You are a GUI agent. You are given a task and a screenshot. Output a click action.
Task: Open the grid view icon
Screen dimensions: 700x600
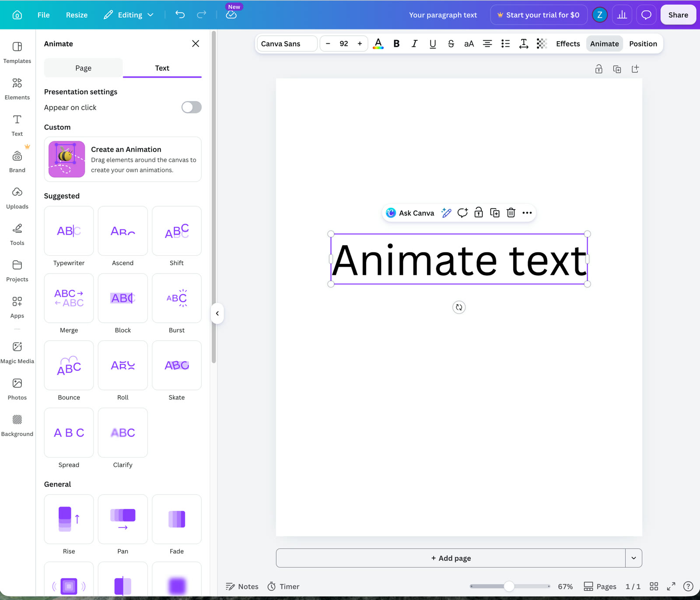654,586
